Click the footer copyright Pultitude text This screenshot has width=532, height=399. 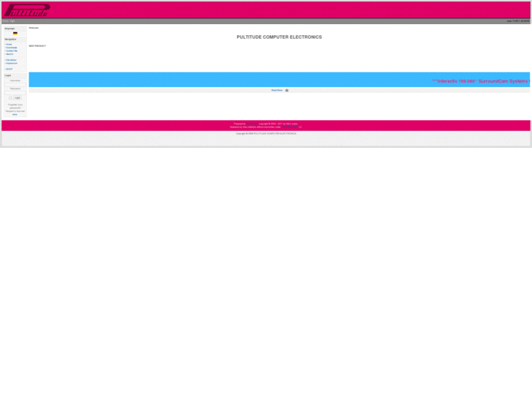(x=266, y=133)
